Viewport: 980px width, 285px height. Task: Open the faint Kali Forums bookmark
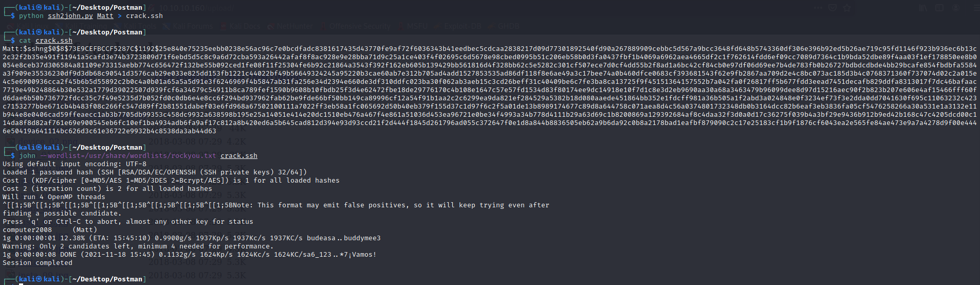[193, 26]
